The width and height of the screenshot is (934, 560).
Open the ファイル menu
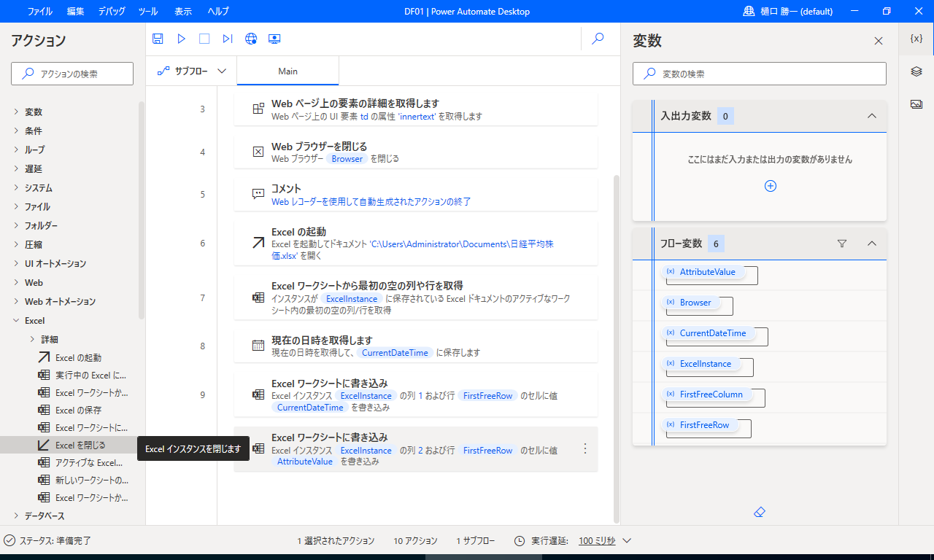39,12
